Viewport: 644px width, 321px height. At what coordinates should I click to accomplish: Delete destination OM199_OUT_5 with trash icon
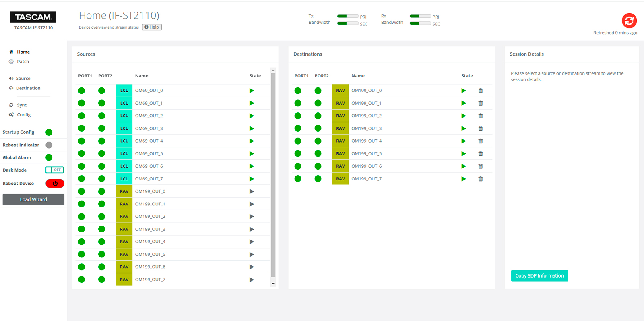coord(480,153)
